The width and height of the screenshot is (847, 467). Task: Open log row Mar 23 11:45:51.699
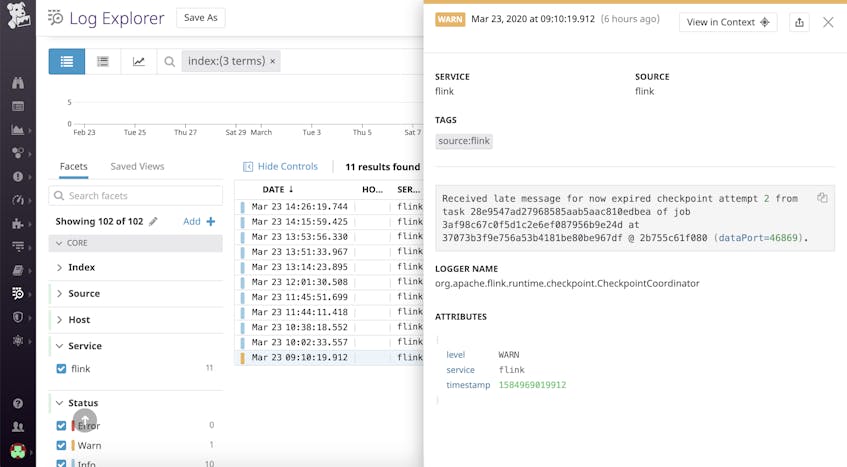[x=330, y=297]
